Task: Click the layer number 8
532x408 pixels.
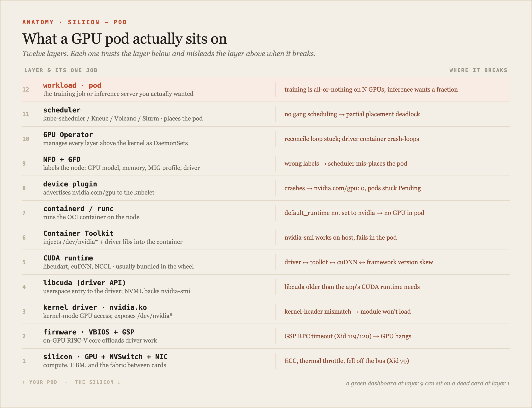Action: [x=24, y=188]
